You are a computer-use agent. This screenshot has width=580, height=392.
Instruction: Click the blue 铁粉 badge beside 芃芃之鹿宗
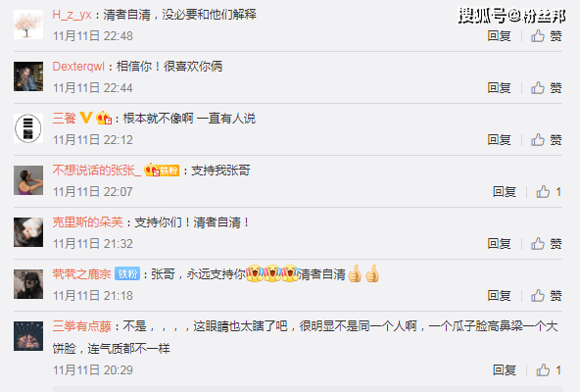tap(127, 273)
